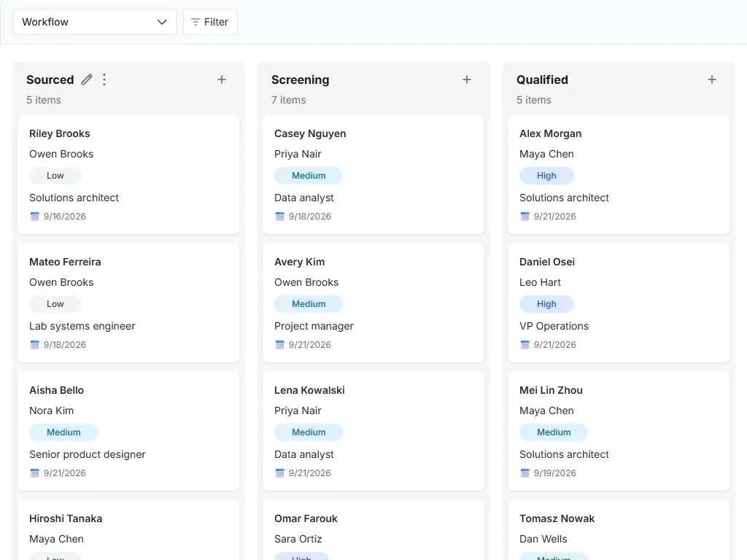Image resolution: width=747 pixels, height=560 pixels.
Task: Open the Mateo Ferreira card title
Action: tap(65, 262)
